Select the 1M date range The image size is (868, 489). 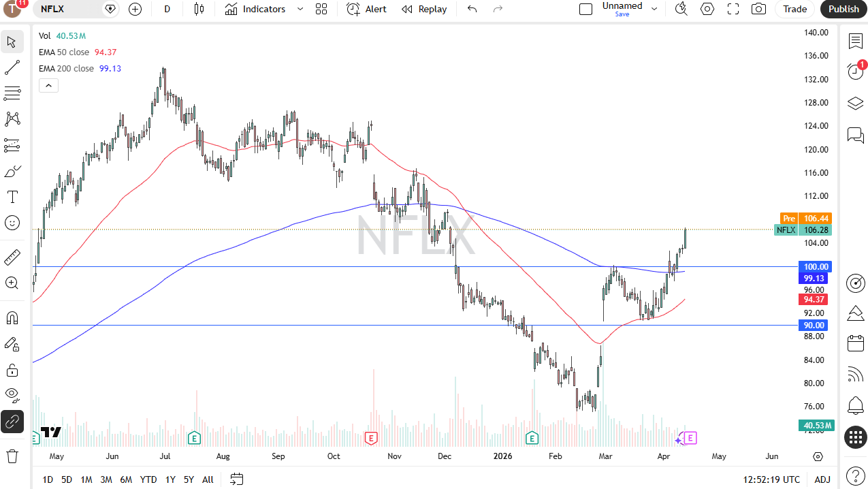coord(86,479)
